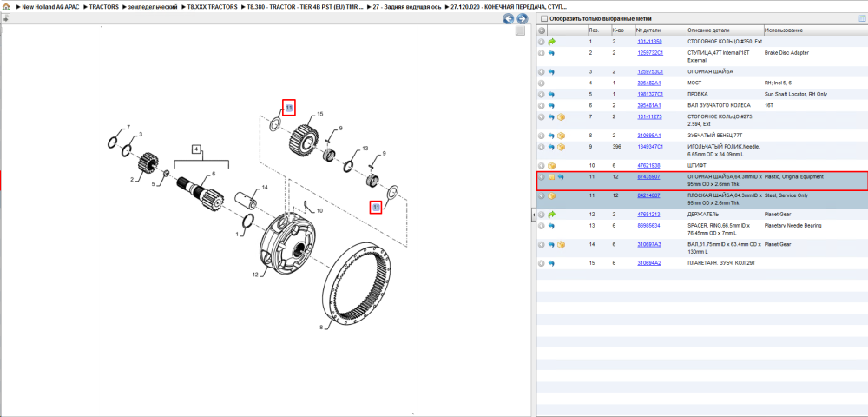Go to the home icon in breadcrumb
The height and width of the screenshot is (417, 868).
(6, 6)
